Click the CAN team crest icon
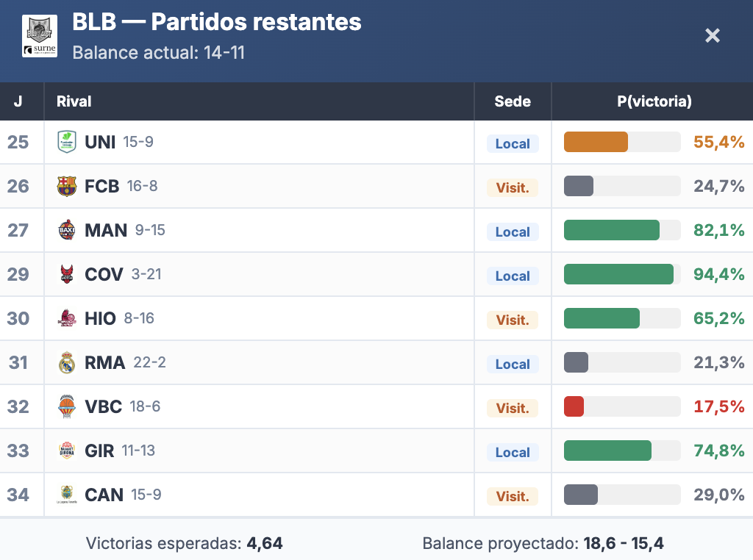Viewport: 753px width, 560px height. pos(67,495)
